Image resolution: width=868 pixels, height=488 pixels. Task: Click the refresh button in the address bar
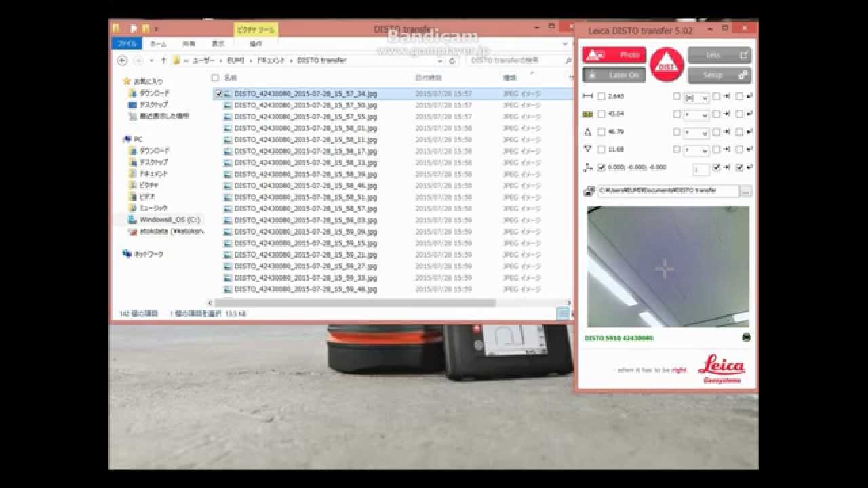(x=452, y=60)
